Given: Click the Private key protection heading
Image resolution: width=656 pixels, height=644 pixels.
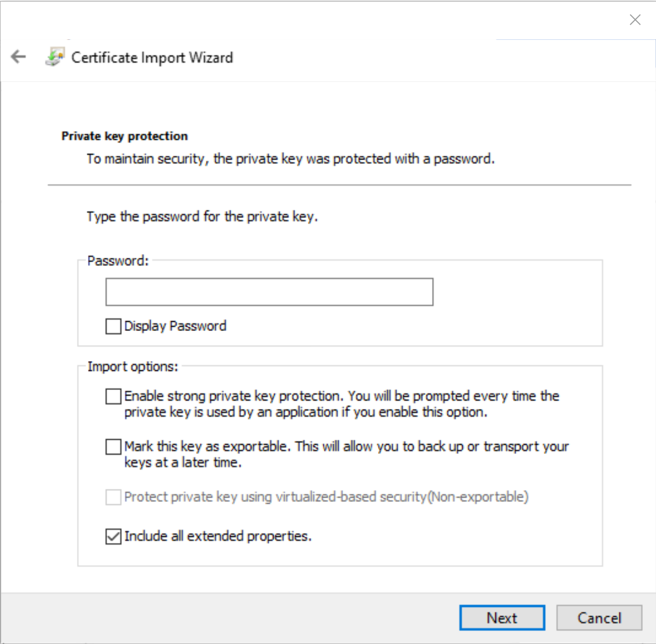Looking at the screenshot, I should tap(125, 136).
